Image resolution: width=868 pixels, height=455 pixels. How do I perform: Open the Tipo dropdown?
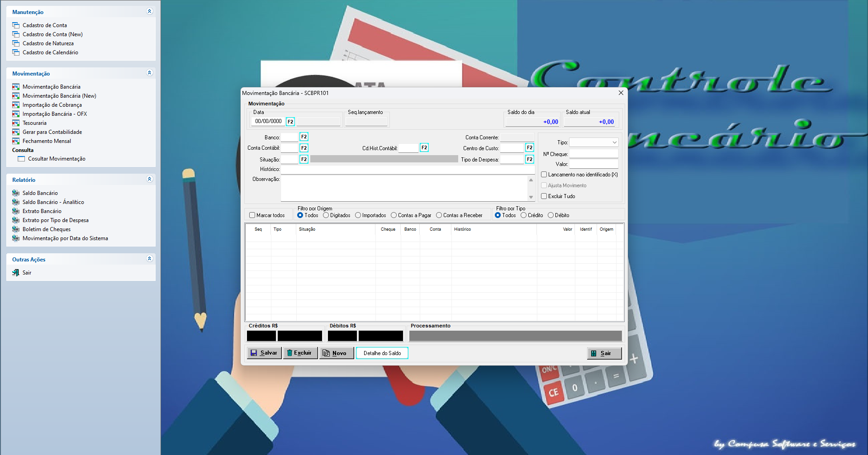[593, 142]
